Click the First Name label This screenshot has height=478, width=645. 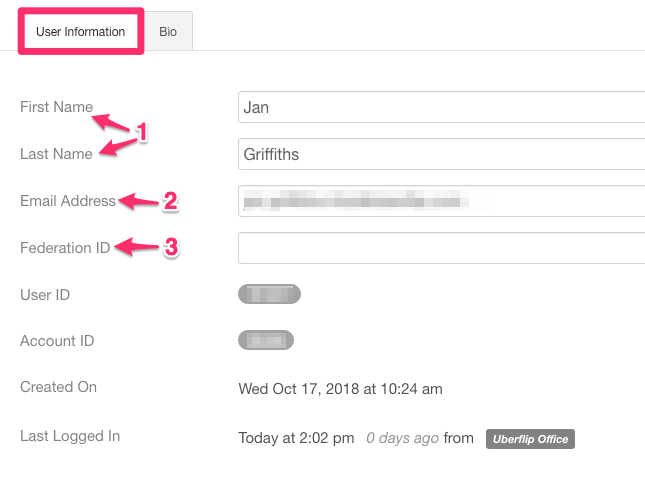pos(56,107)
